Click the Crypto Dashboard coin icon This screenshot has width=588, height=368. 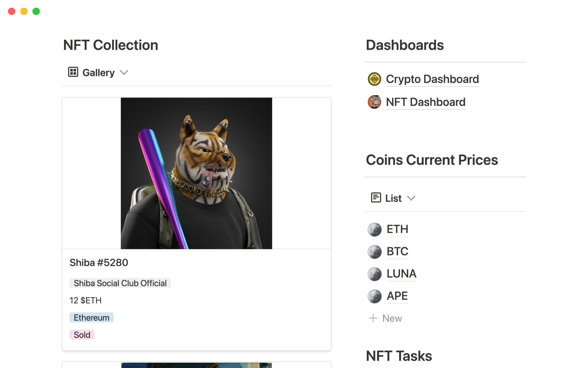[374, 79]
